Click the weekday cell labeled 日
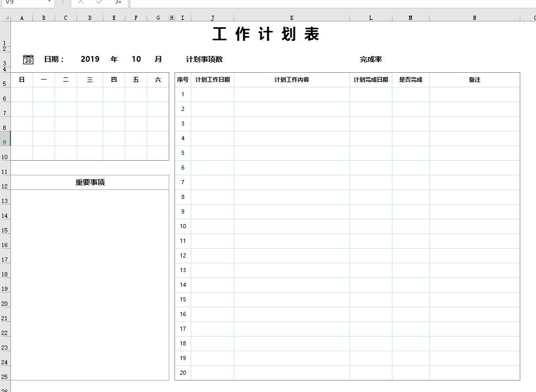 (21, 80)
